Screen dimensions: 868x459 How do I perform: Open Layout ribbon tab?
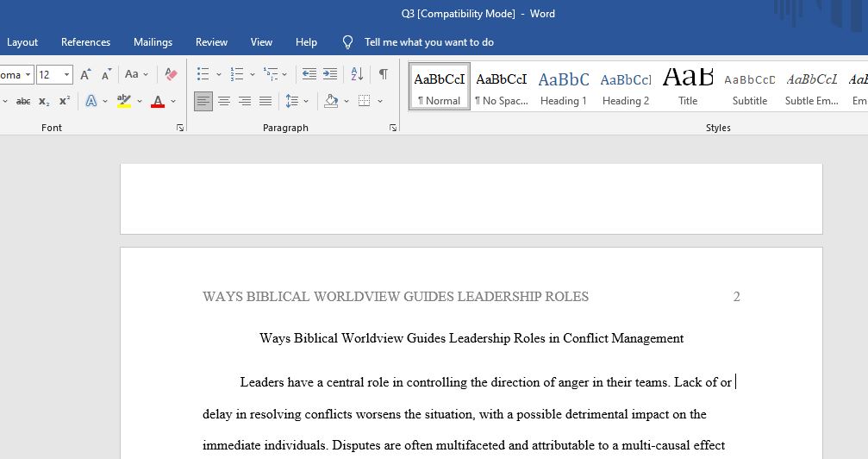pyautogui.click(x=22, y=42)
